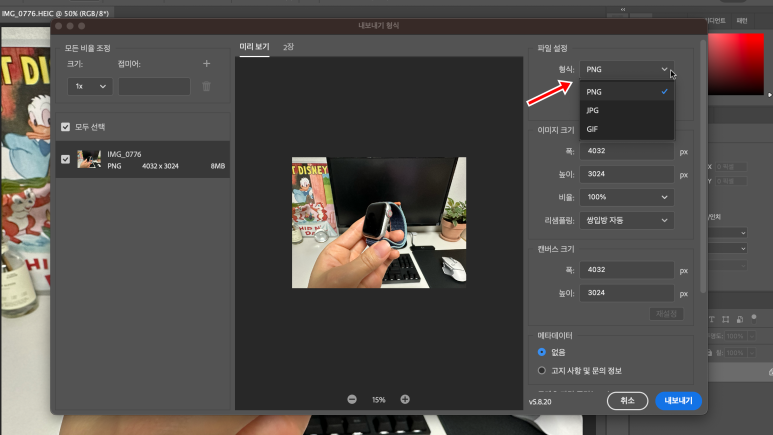This screenshot has width=773, height=435.
Task: Select 없음 metadata radio button
Action: click(x=542, y=352)
